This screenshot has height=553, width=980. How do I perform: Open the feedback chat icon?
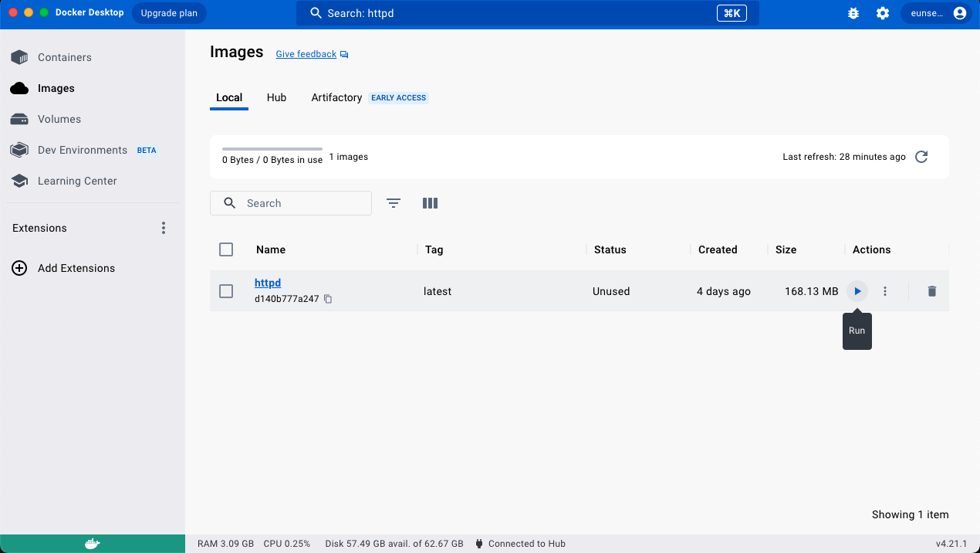coord(344,54)
